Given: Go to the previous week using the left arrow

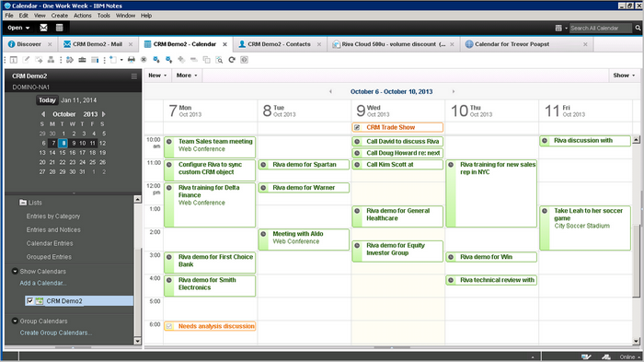Looking at the screenshot, I should (330, 92).
